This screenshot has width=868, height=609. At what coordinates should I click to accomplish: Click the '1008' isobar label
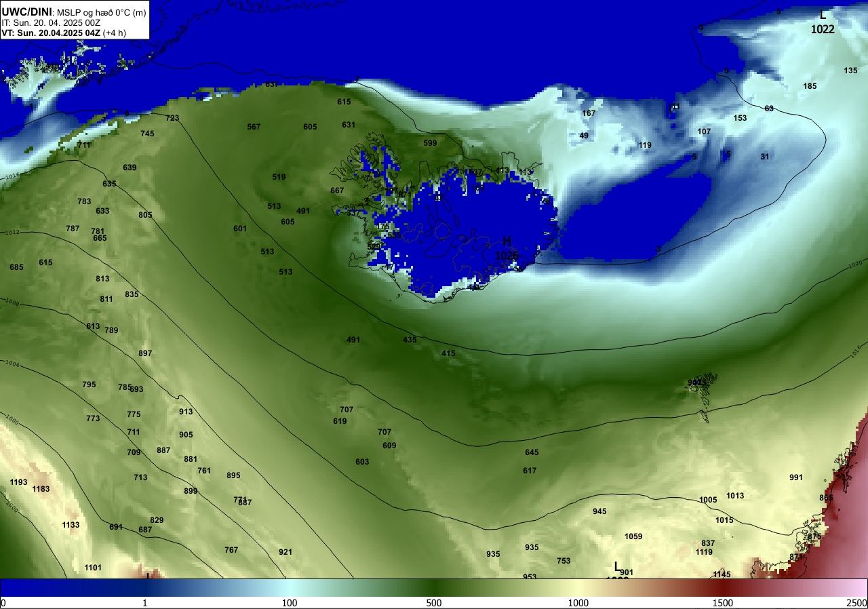click(x=12, y=302)
